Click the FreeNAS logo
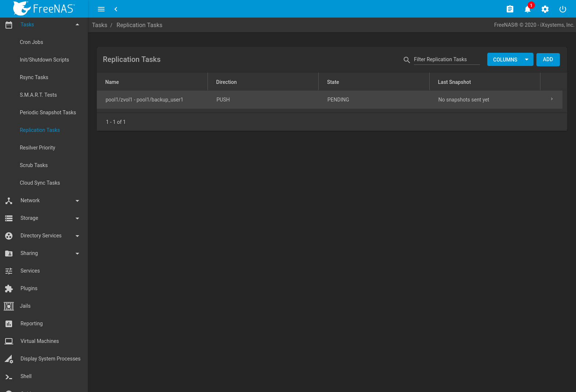576x392 pixels. (44, 8)
